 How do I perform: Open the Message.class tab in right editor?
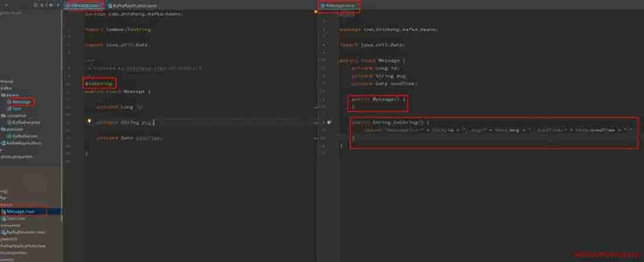[x=339, y=6]
